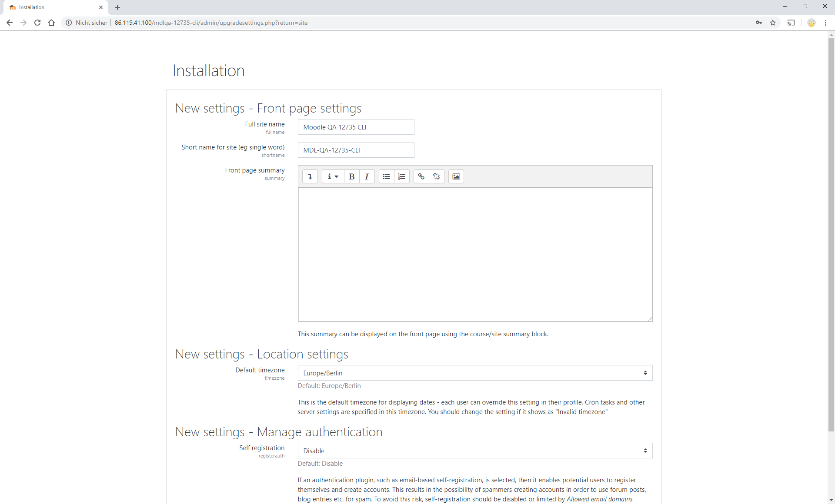Open the cast media icon
This screenshot has width=835, height=504.
tap(791, 23)
